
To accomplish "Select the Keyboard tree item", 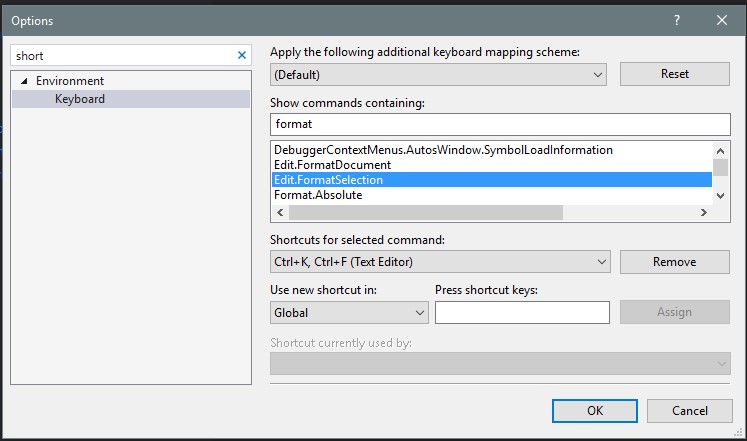I will click(80, 99).
